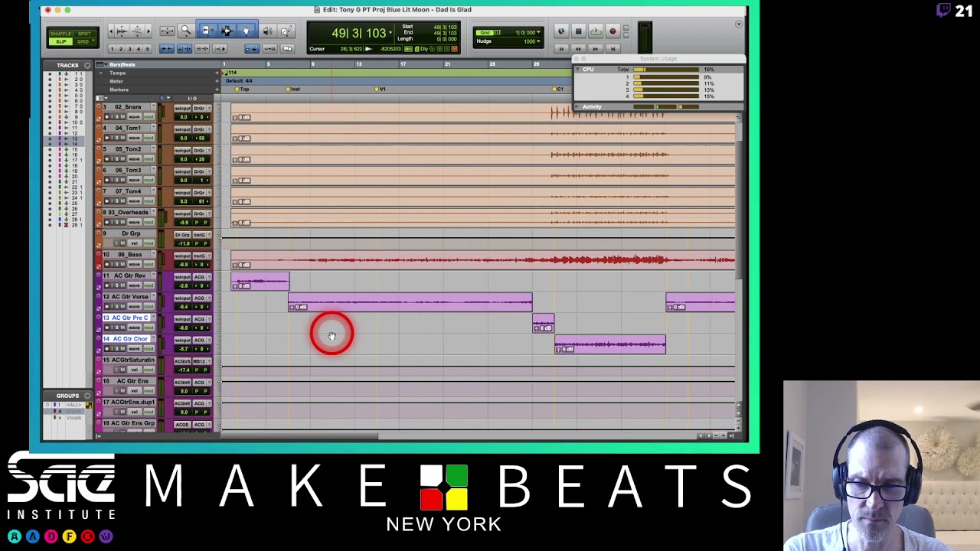Open 04_Tom1 automation mode (read)
Screen dimensions: 980x551
point(149,138)
